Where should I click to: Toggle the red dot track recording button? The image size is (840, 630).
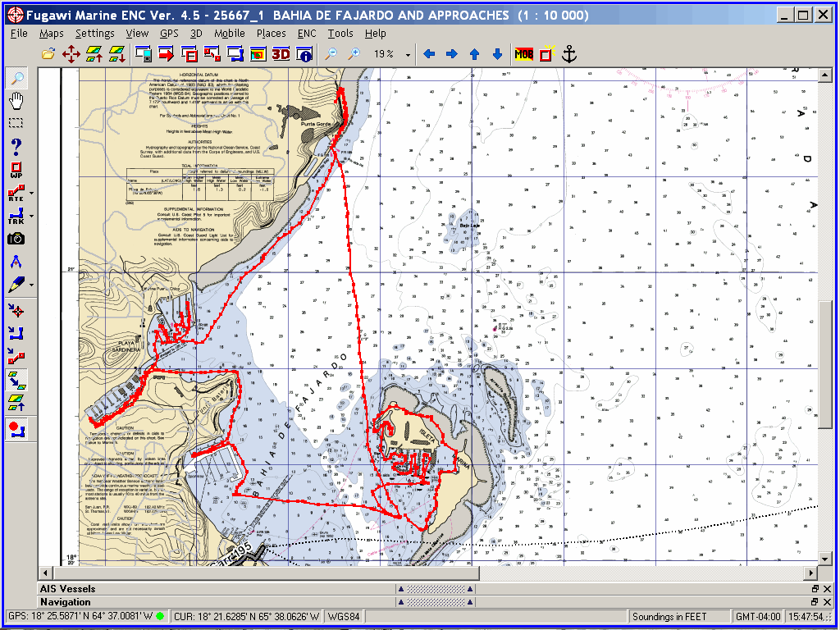(x=16, y=429)
